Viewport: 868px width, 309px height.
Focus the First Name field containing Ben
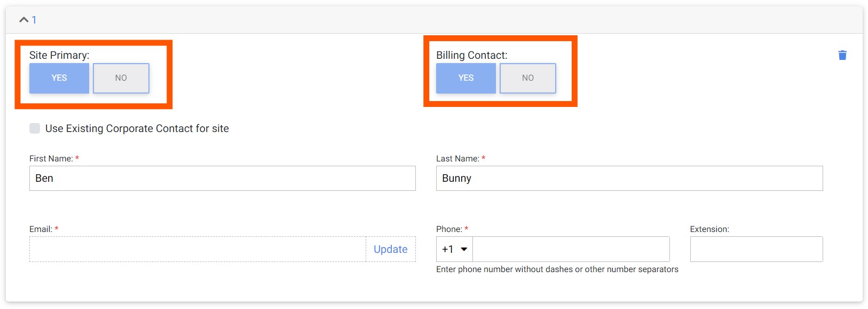(222, 178)
